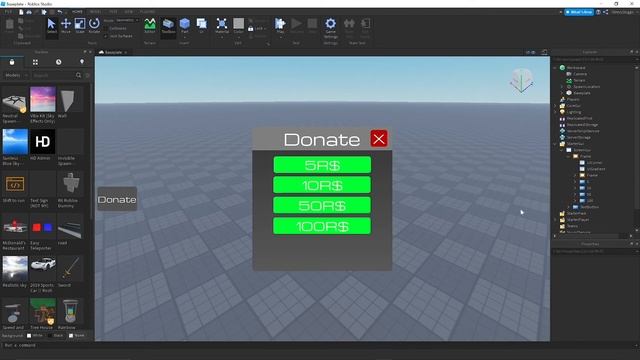The width and height of the screenshot is (640, 360).
Task: Select the 2019 Sports Car model
Action: (x=42, y=269)
